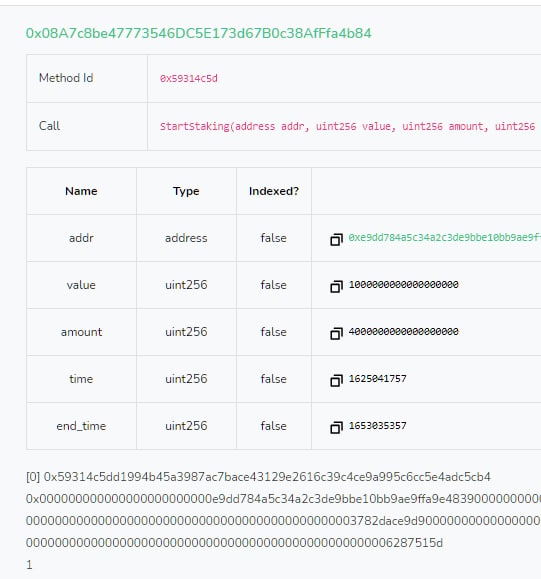Select the timestamp 1625041757
Screen dimensions: 541x579
pos(377,378)
